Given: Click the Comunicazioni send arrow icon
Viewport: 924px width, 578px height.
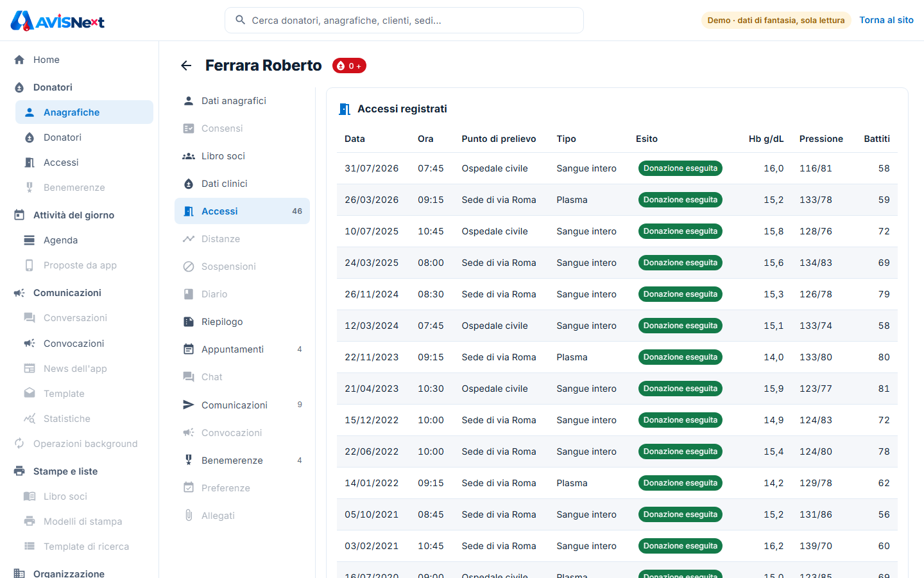Looking at the screenshot, I should pyautogui.click(x=189, y=405).
